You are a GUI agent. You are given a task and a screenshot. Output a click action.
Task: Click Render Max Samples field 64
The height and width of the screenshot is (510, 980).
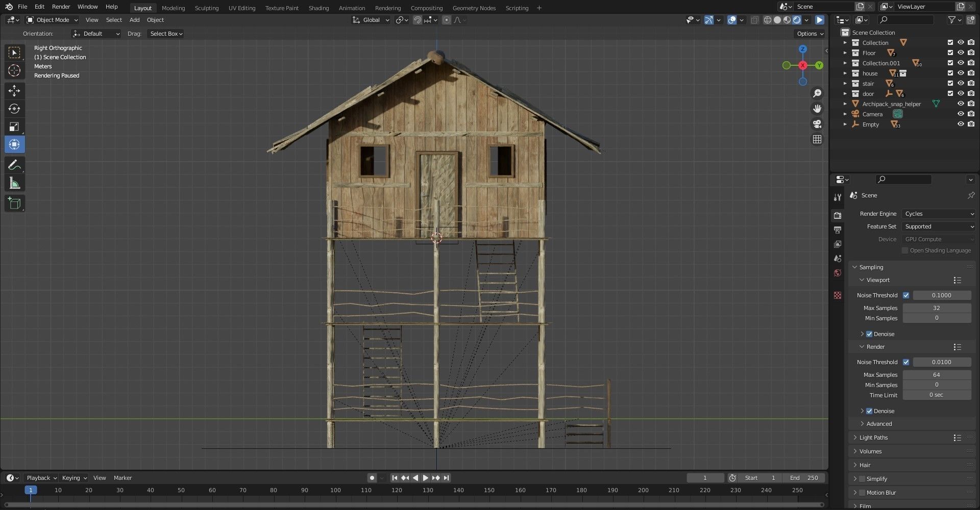pos(937,375)
